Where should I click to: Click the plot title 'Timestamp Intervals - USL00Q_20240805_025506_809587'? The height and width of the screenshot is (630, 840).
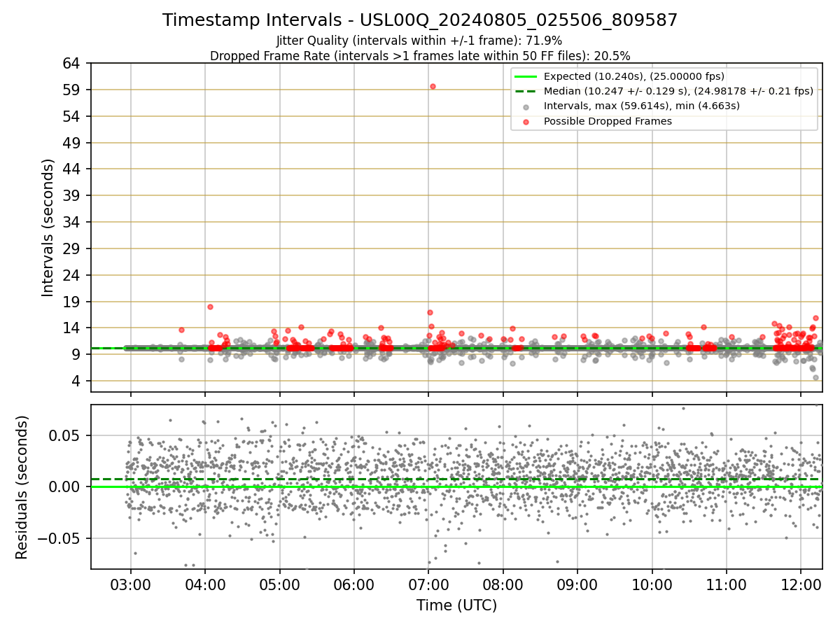[x=420, y=20]
